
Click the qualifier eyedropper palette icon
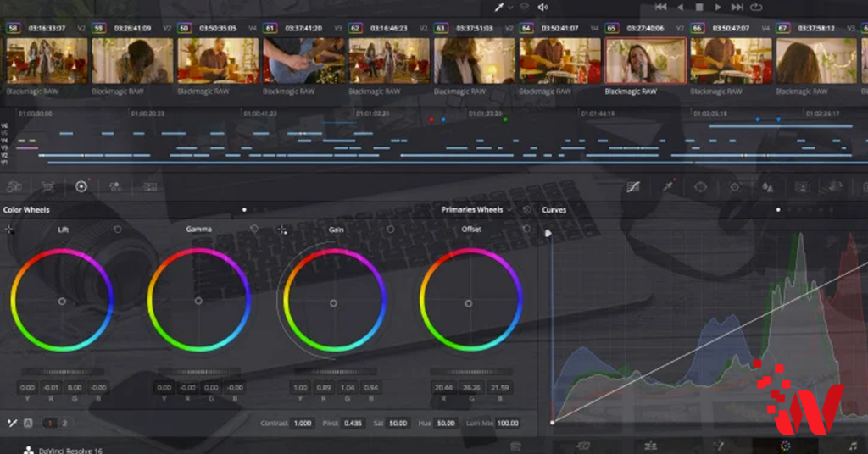[x=668, y=186]
